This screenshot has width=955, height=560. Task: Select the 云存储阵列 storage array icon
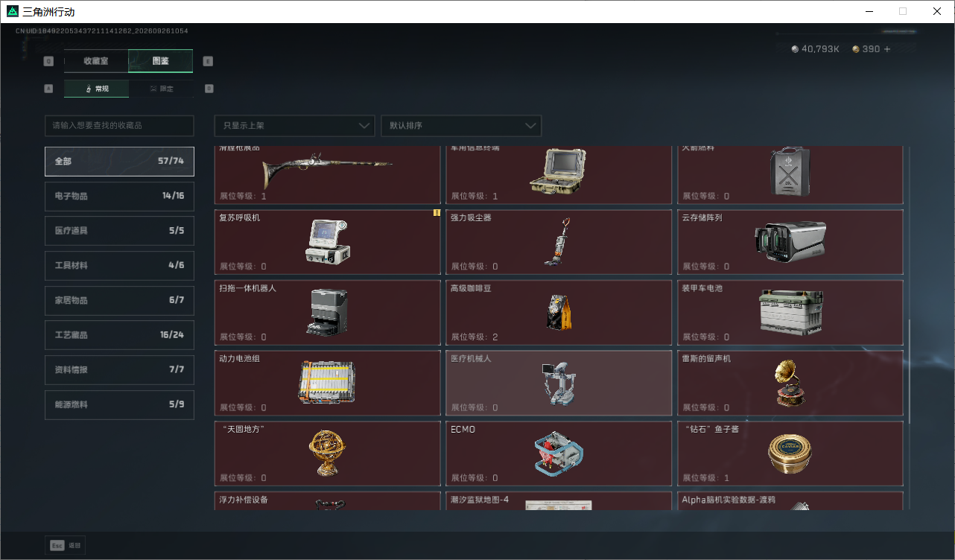(x=790, y=241)
